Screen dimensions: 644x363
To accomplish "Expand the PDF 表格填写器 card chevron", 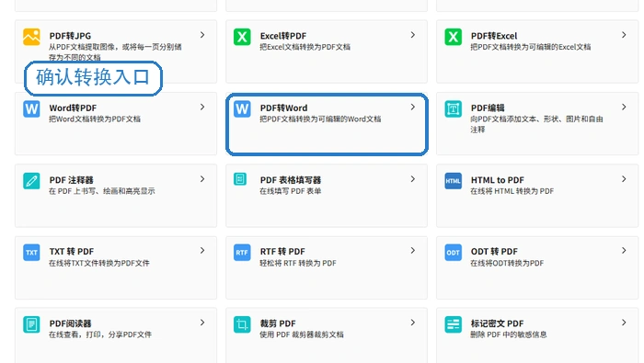I will tap(413, 179).
